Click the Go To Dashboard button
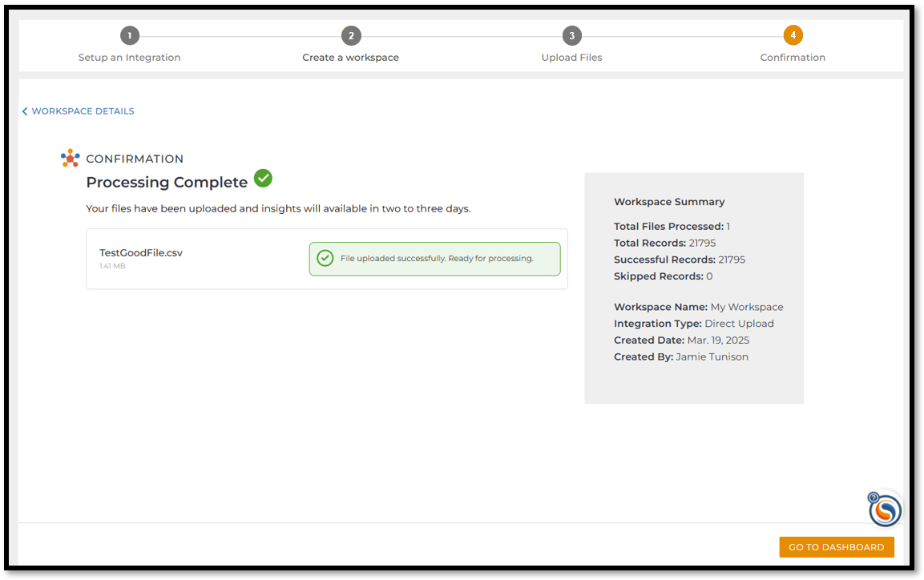The image size is (924, 580). (x=836, y=547)
